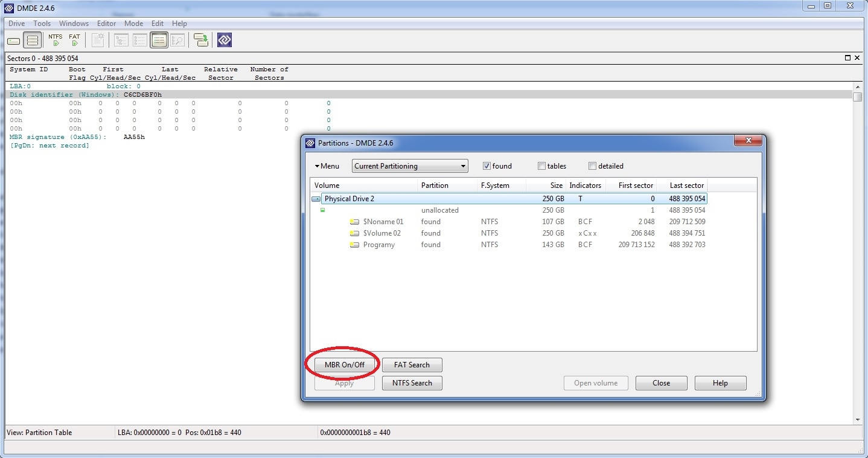
Task: Click the MBR On/Off button
Action: coord(344,365)
